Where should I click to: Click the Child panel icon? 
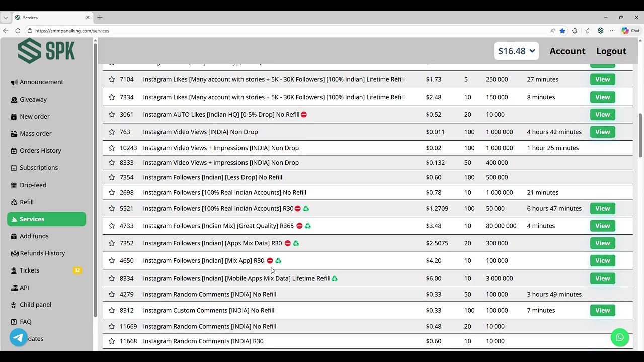click(14, 305)
